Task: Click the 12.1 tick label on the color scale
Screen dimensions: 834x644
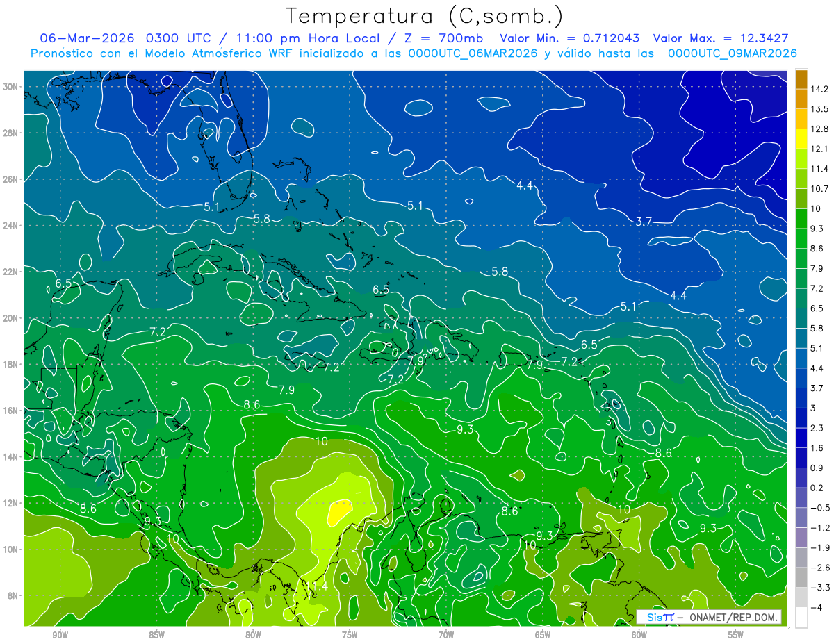Action: click(x=820, y=149)
